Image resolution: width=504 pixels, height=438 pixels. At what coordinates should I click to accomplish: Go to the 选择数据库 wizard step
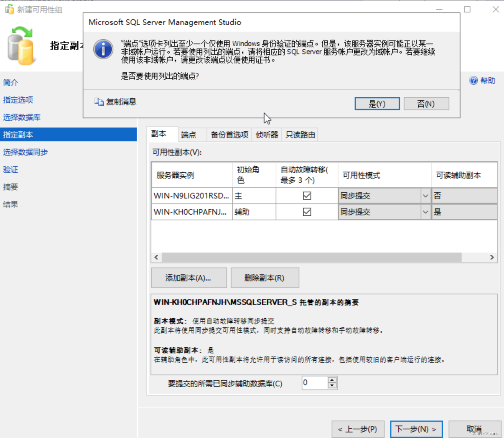[22, 117]
